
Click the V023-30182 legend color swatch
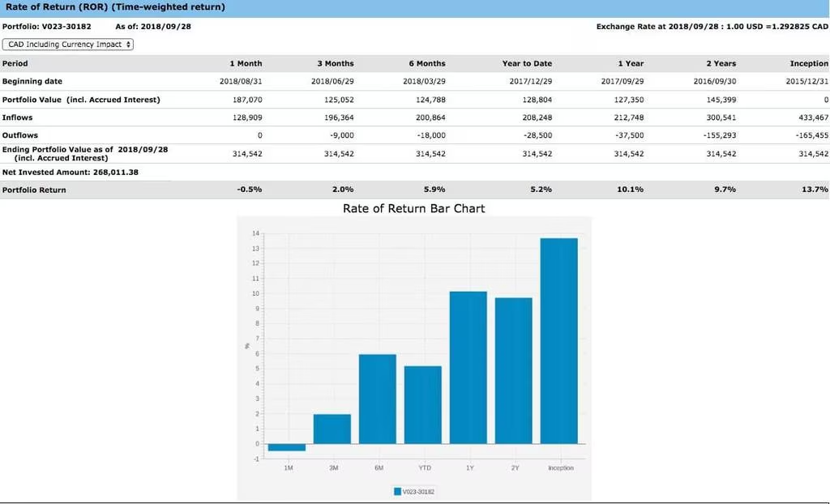point(396,491)
